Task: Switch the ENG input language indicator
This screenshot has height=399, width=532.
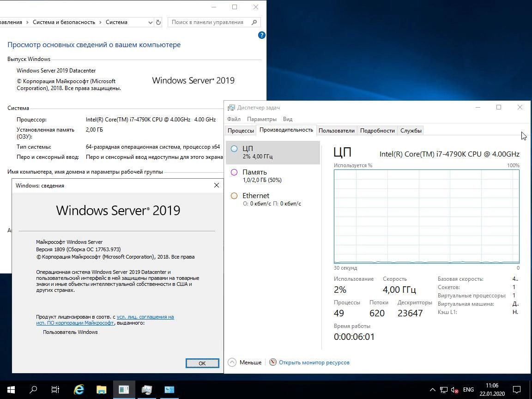Action: click(468, 389)
